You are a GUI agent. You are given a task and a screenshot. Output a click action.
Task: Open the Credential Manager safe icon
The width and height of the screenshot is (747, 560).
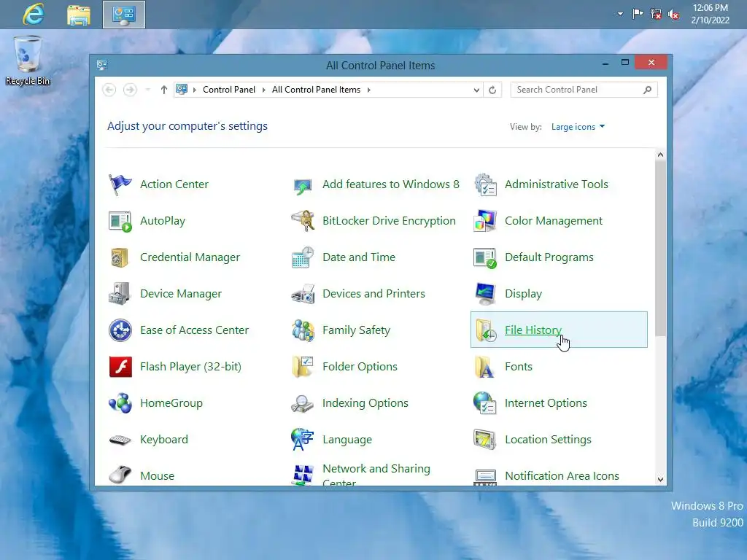point(120,257)
